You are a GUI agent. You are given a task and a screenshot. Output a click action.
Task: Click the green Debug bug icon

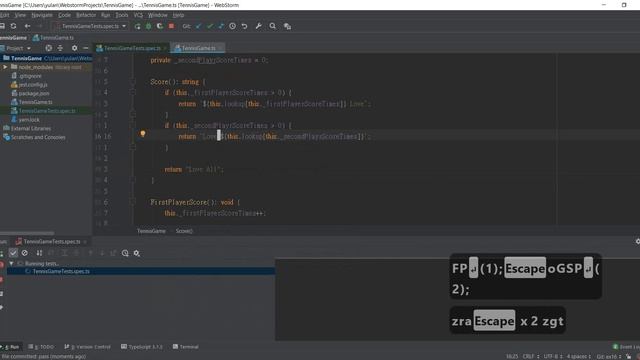coord(149,26)
